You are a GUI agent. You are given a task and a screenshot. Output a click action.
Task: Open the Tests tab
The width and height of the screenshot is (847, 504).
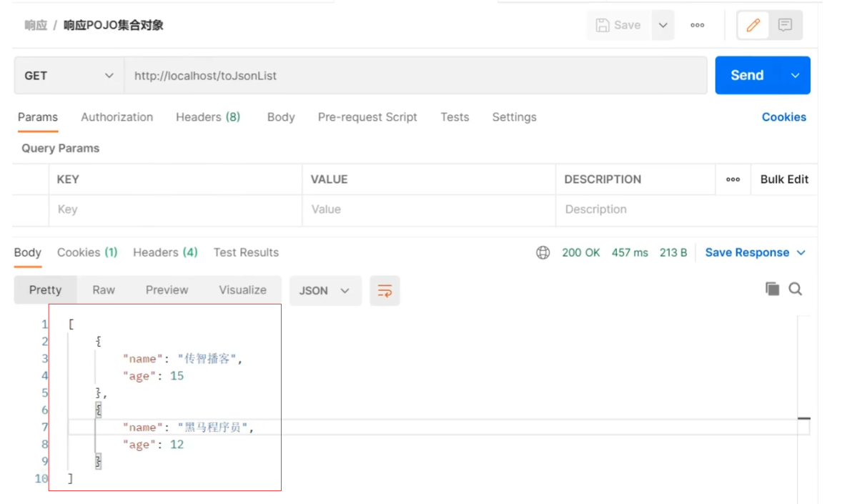(455, 117)
